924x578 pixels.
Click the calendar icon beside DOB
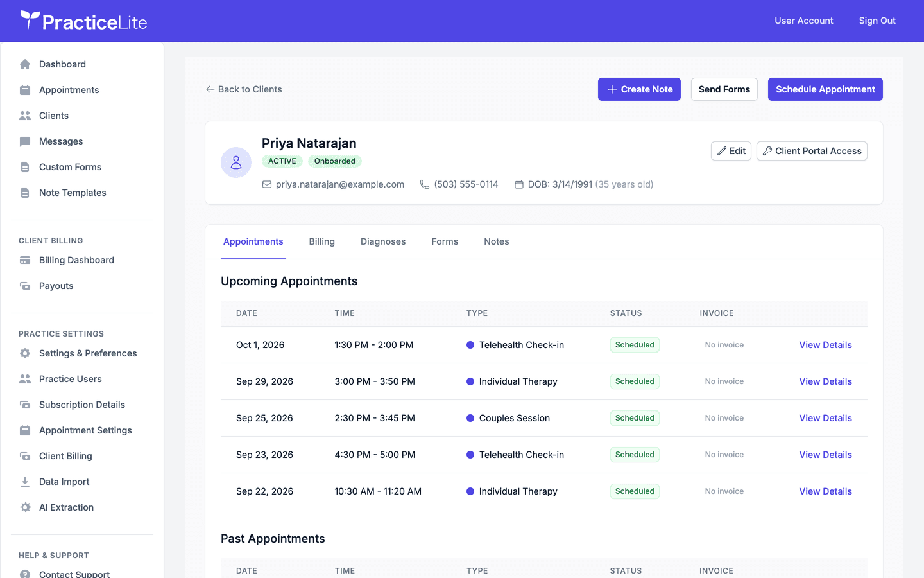(x=519, y=184)
